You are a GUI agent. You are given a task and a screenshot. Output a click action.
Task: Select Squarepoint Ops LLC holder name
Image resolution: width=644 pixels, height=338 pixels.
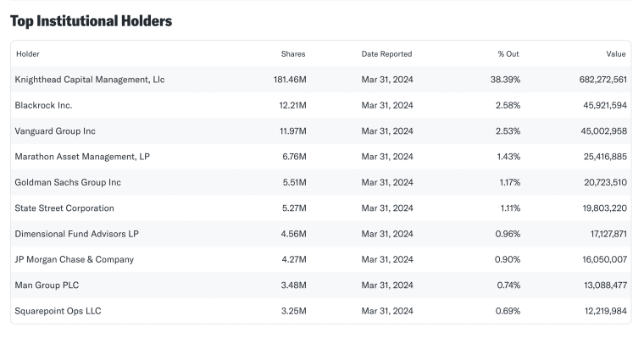[58, 311]
